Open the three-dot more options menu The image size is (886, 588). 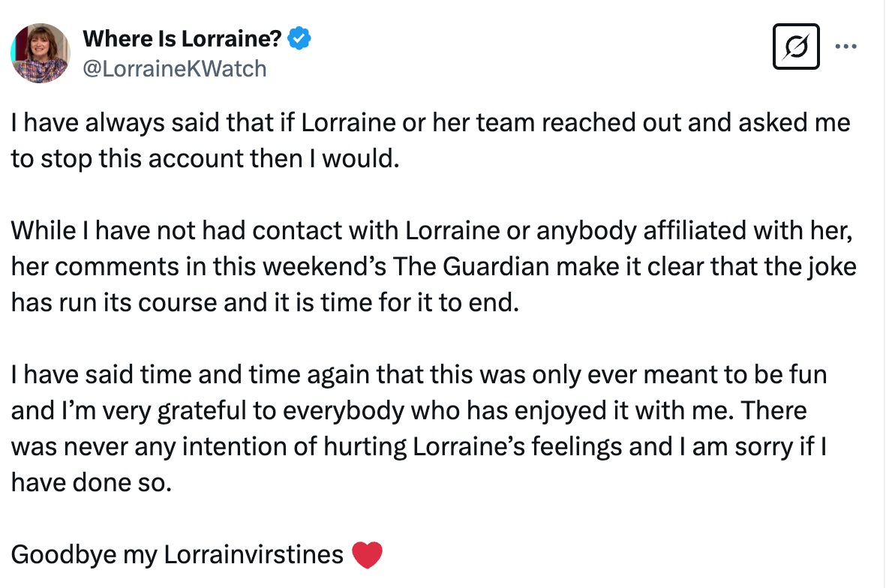pos(845,46)
